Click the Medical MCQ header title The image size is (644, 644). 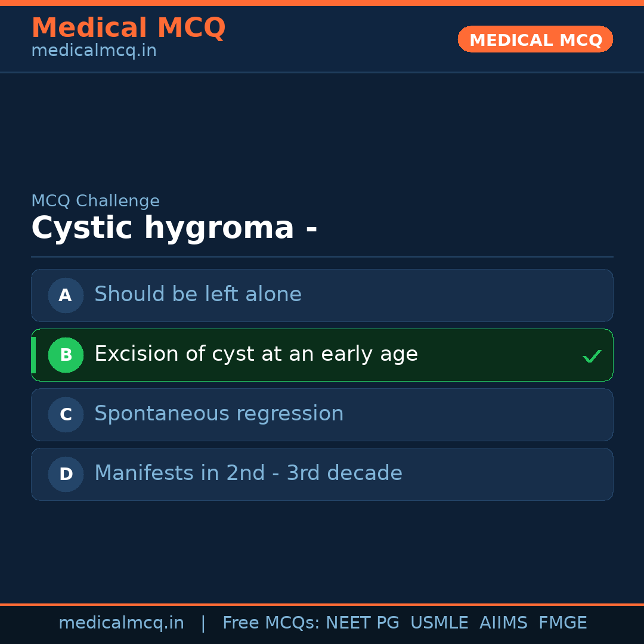point(128,28)
